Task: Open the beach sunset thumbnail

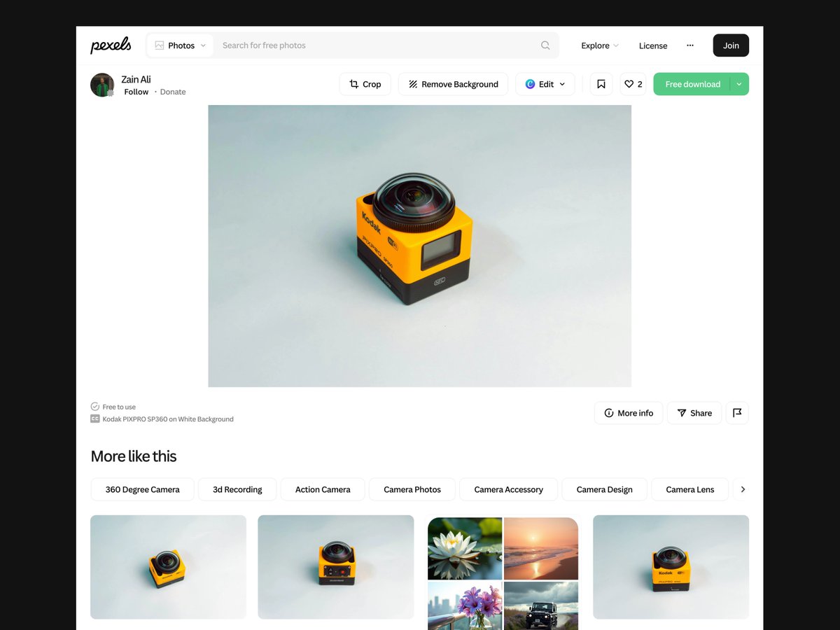Action: point(541,548)
